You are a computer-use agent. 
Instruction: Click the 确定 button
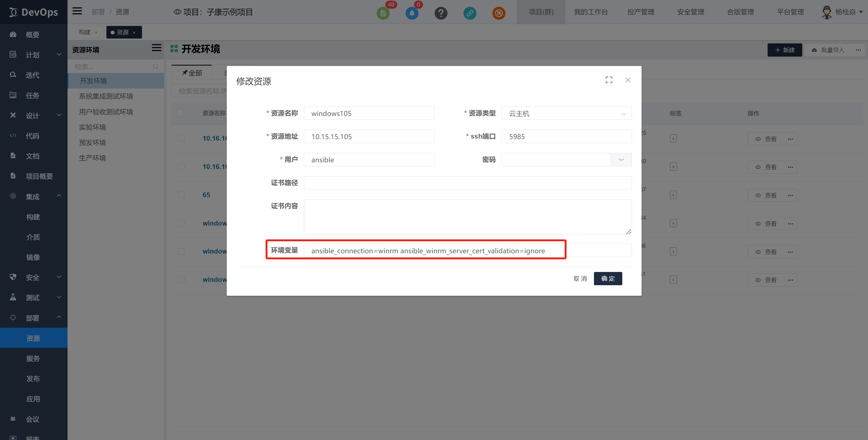[x=608, y=278]
